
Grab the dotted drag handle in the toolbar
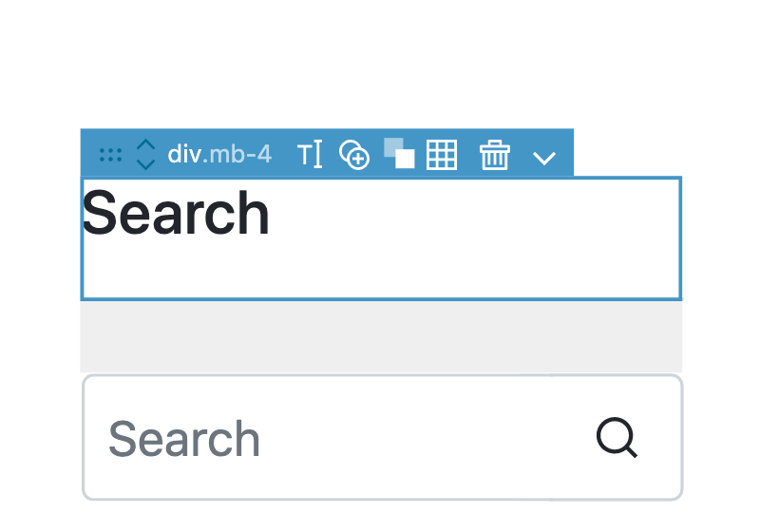110,155
